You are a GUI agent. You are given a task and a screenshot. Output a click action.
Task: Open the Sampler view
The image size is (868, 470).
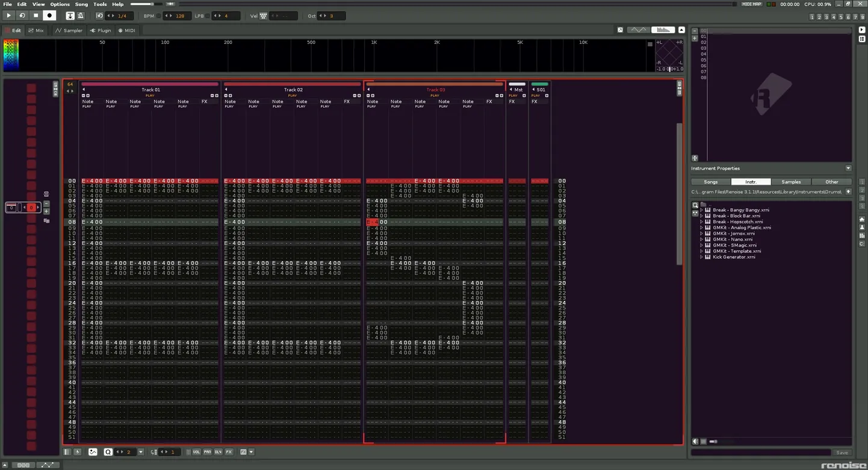point(69,30)
